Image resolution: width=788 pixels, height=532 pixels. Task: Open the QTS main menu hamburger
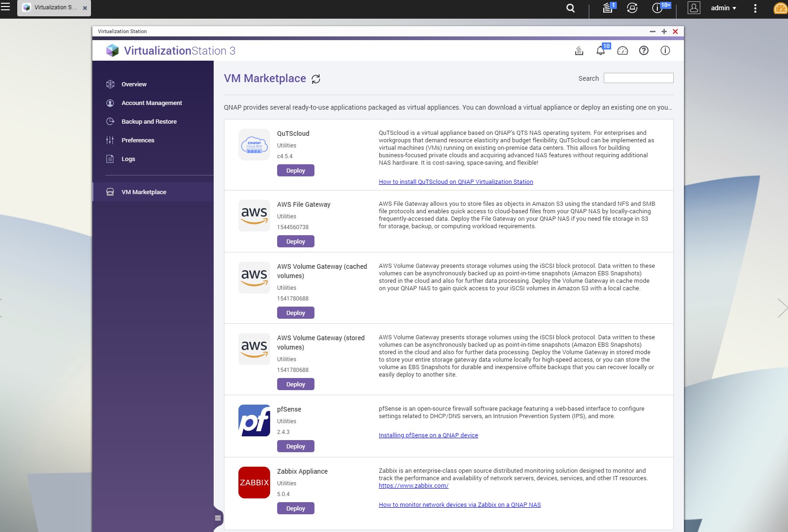[6, 7]
